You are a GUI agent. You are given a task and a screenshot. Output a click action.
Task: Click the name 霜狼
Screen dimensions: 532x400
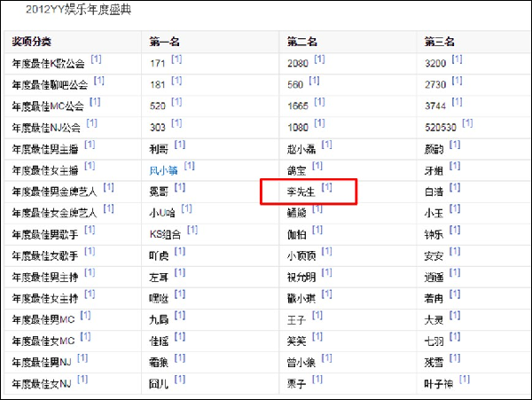point(159,363)
